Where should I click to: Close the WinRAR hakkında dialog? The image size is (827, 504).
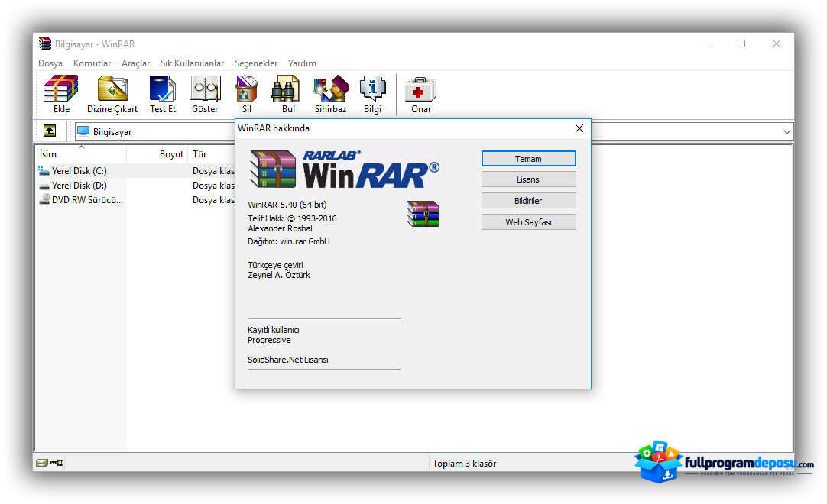[x=579, y=128]
